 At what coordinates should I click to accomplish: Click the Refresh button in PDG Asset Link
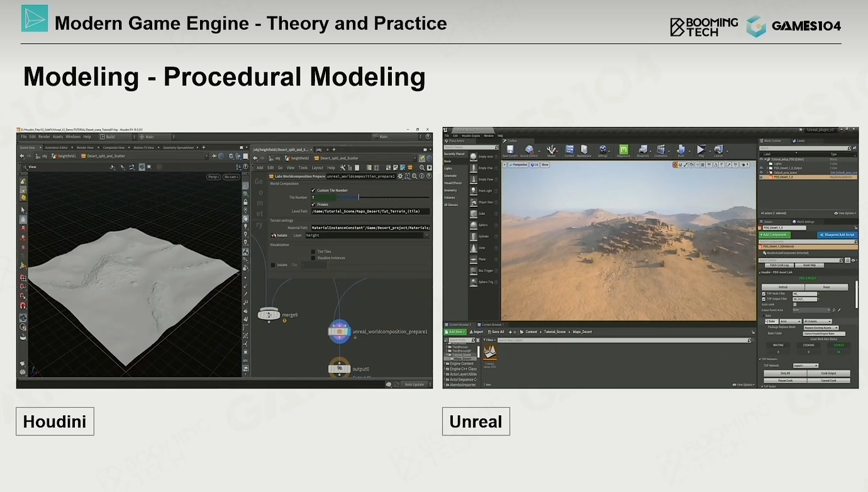click(x=782, y=287)
